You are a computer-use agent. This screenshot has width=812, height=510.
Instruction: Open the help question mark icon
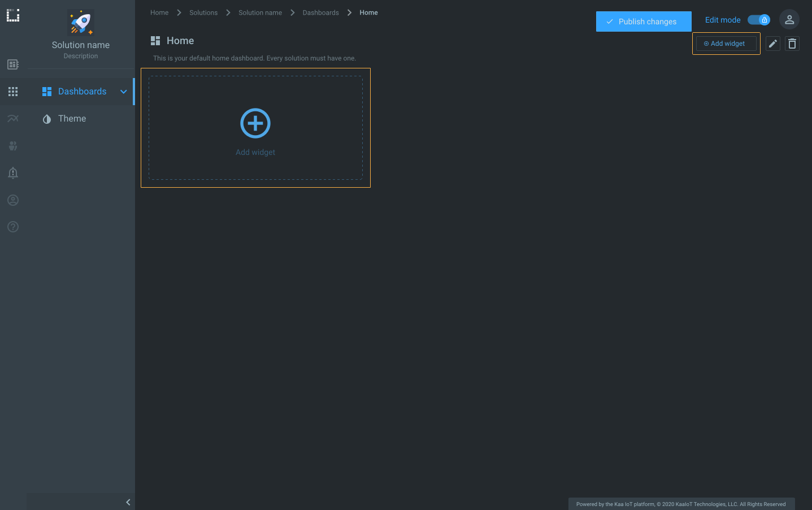pos(13,227)
